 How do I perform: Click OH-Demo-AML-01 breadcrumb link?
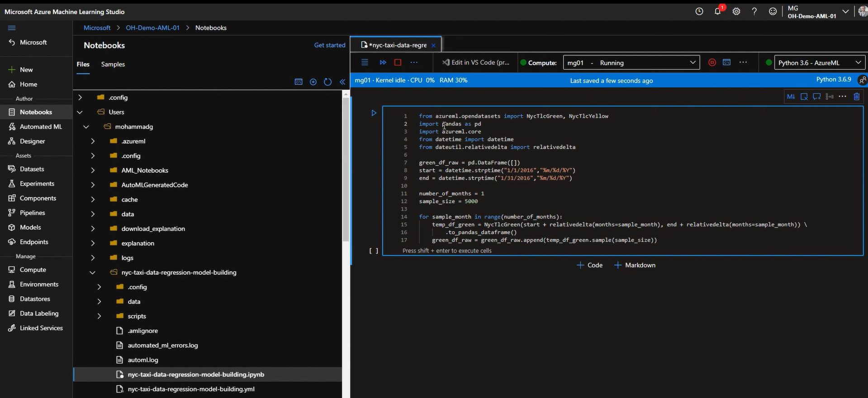coord(152,28)
